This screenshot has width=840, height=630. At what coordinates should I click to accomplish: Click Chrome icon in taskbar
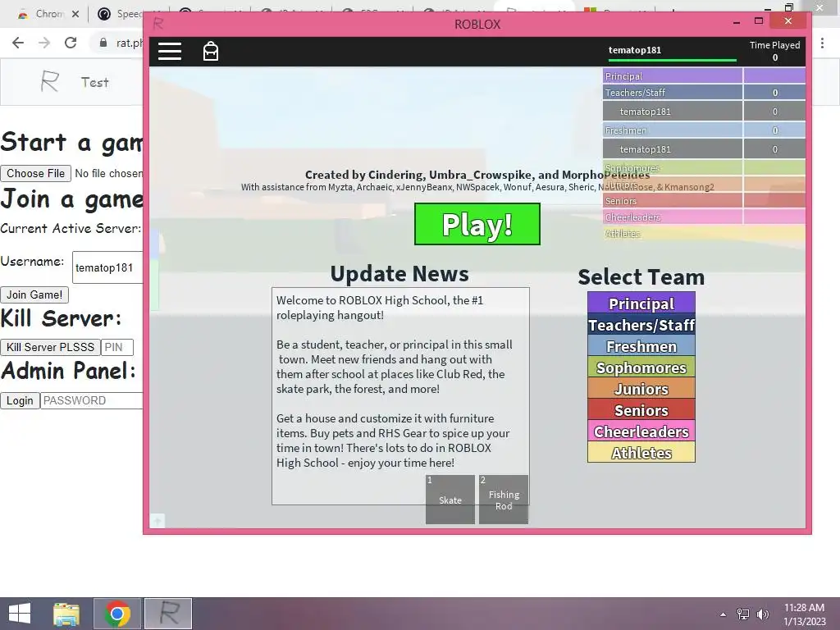coord(116,614)
